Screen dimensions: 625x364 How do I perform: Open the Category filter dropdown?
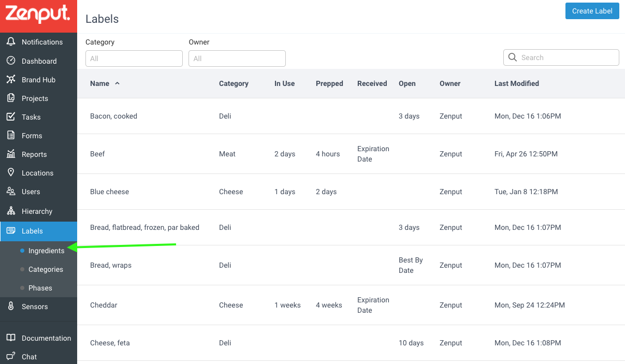[134, 59]
